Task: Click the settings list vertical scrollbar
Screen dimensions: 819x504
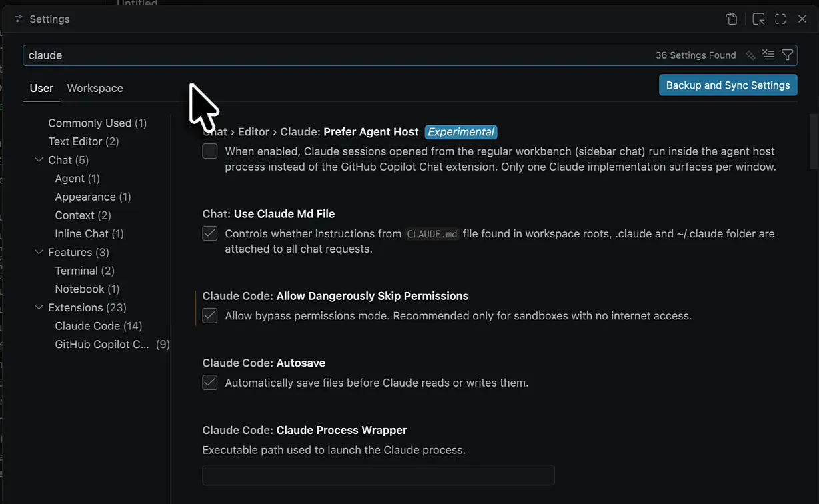Action: point(813,141)
